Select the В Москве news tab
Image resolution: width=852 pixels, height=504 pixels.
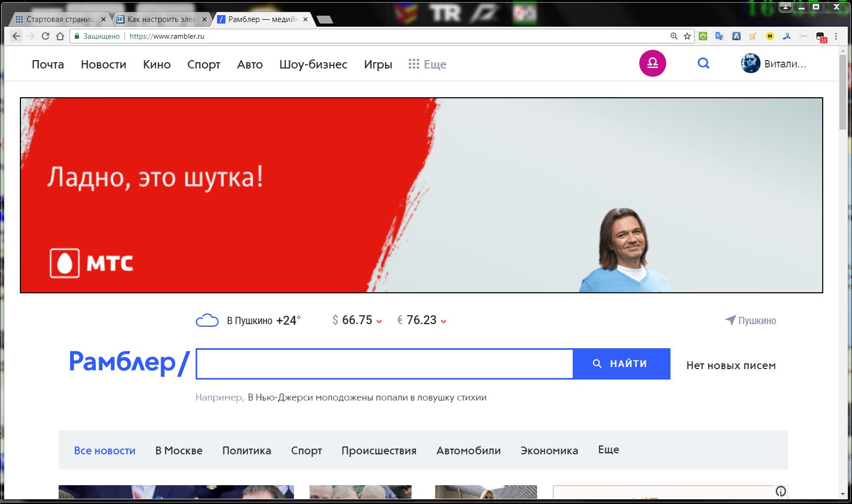pyautogui.click(x=179, y=451)
